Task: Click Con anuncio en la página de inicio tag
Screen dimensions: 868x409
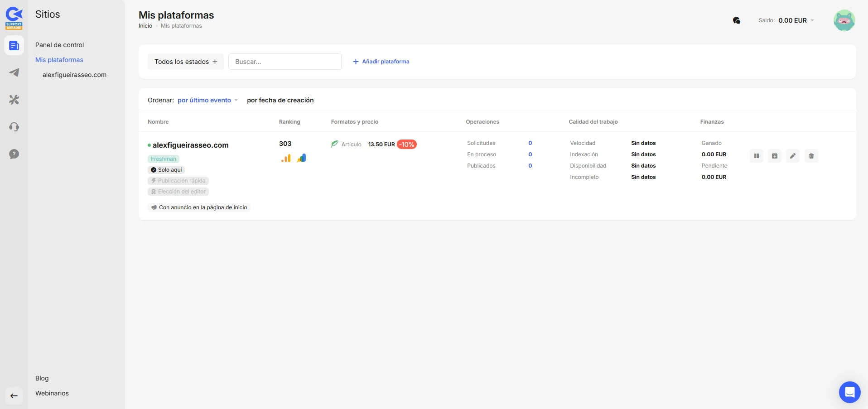Action: (199, 207)
